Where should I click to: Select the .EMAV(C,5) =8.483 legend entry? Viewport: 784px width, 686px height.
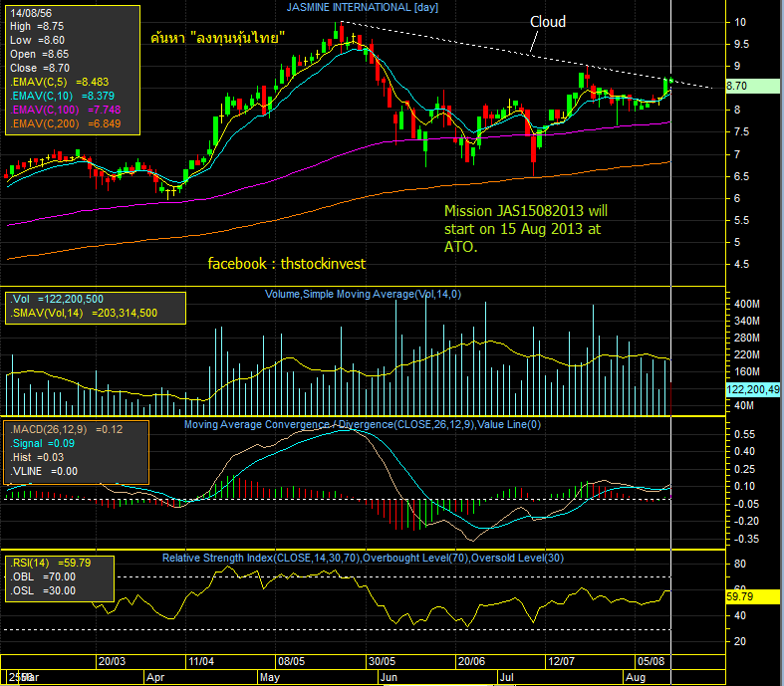(x=59, y=82)
